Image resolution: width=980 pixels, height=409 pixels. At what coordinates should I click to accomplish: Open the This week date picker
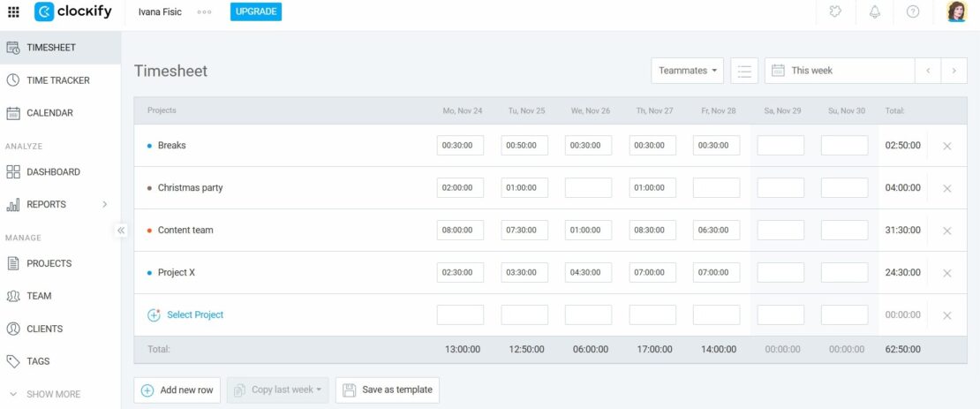pyautogui.click(x=840, y=71)
